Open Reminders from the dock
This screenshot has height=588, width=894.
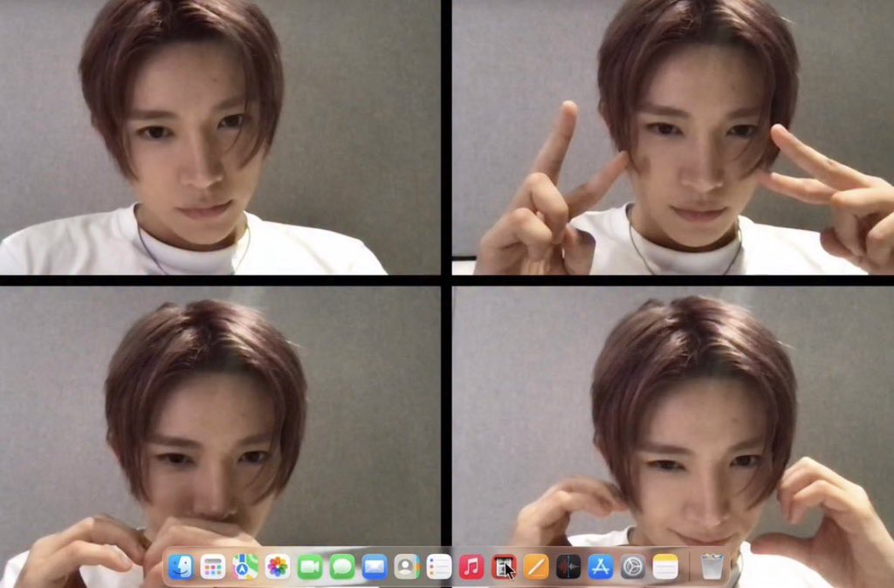[x=439, y=567]
